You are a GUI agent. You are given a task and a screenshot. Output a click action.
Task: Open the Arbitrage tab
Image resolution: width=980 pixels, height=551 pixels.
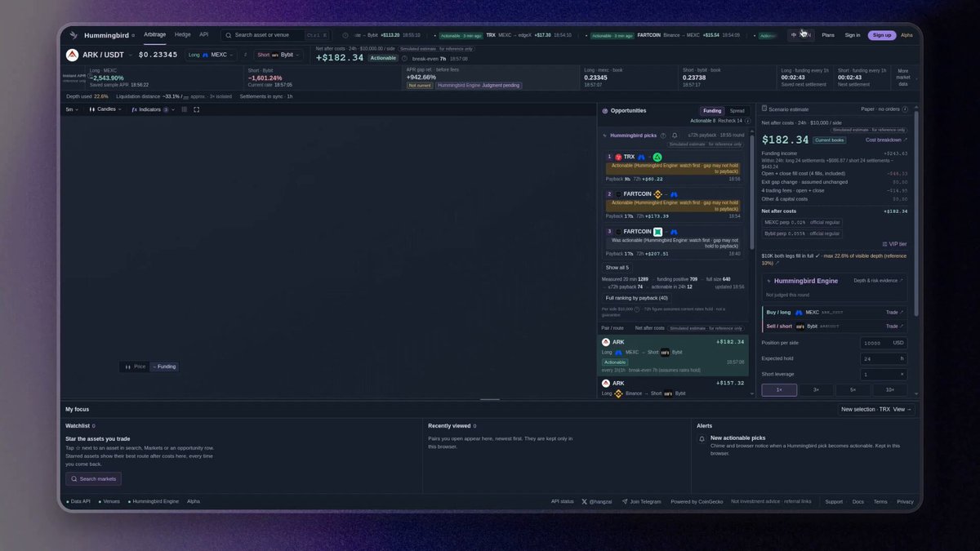[x=155, y=34]
